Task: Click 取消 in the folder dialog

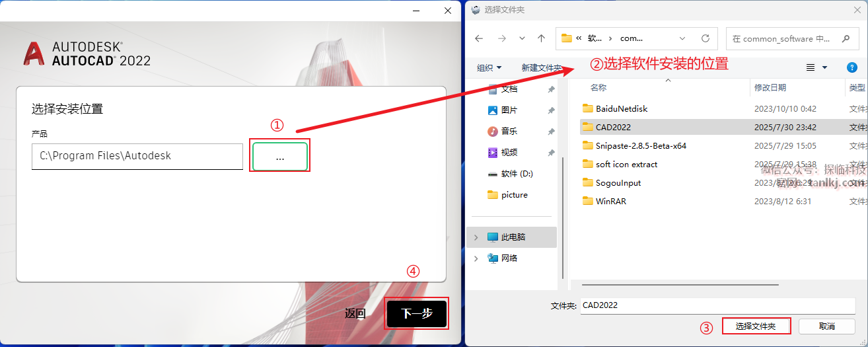Action: pyautogui.click(x=827, y=326)
